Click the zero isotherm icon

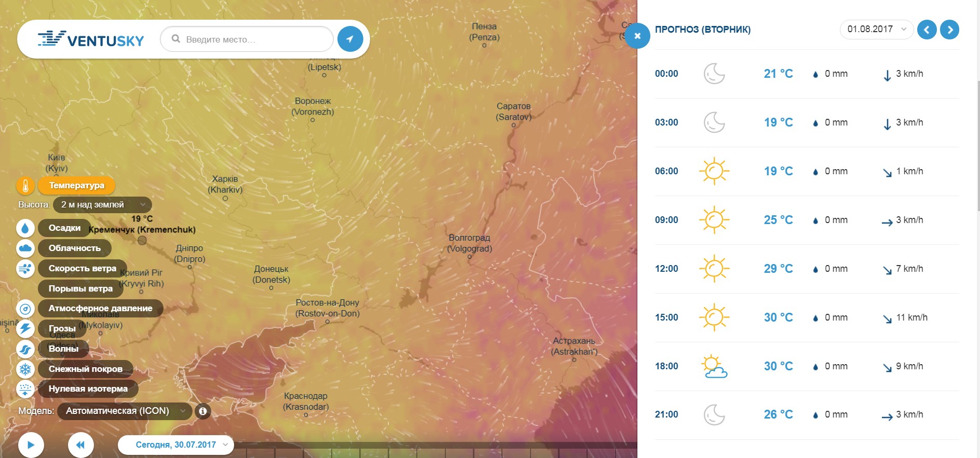point(25,388)
